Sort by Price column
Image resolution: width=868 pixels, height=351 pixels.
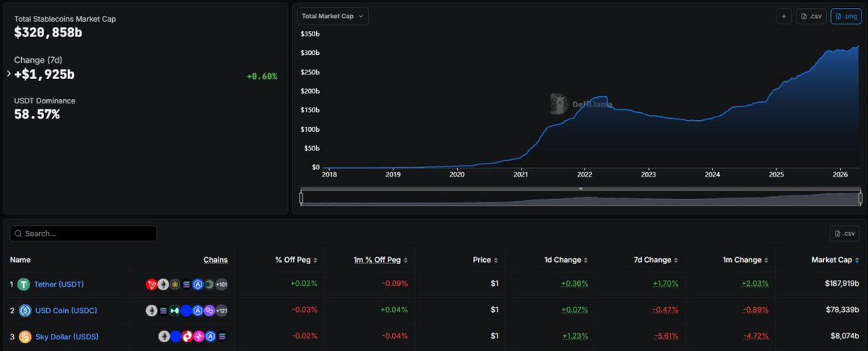[485, 260]
